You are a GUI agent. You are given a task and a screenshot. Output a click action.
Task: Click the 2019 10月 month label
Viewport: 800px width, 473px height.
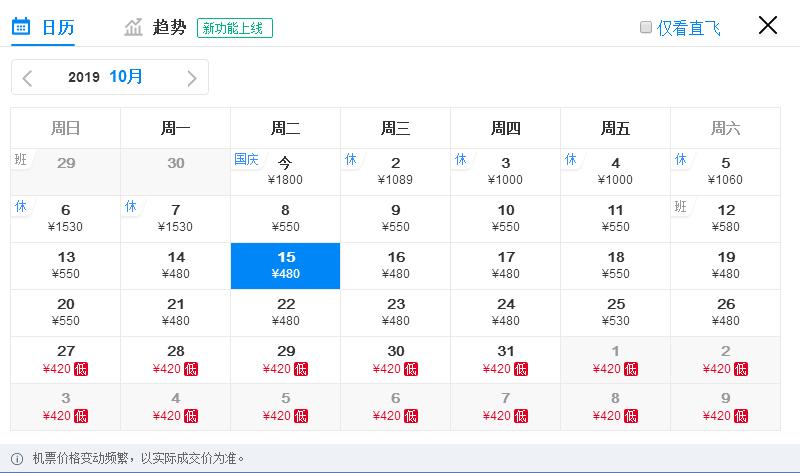pyautogui.click(x=105, y=77)
